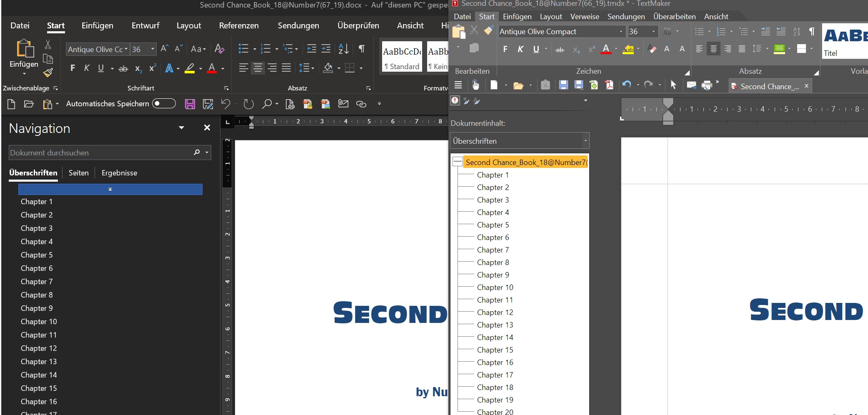Toggle Bold in TextMaker Zeichen group
Viewport: 868px width, 415px height.
(x=505, y=49)
